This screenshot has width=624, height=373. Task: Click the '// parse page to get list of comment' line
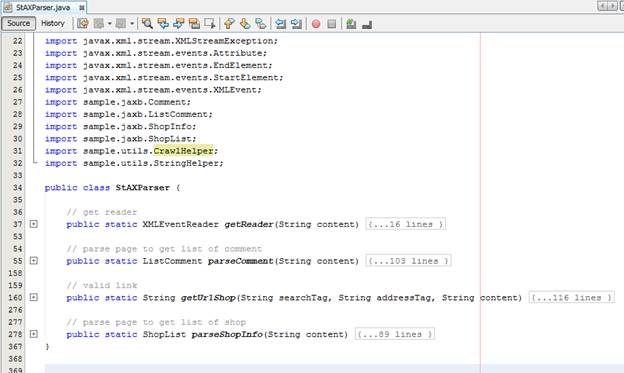point(164,249)
